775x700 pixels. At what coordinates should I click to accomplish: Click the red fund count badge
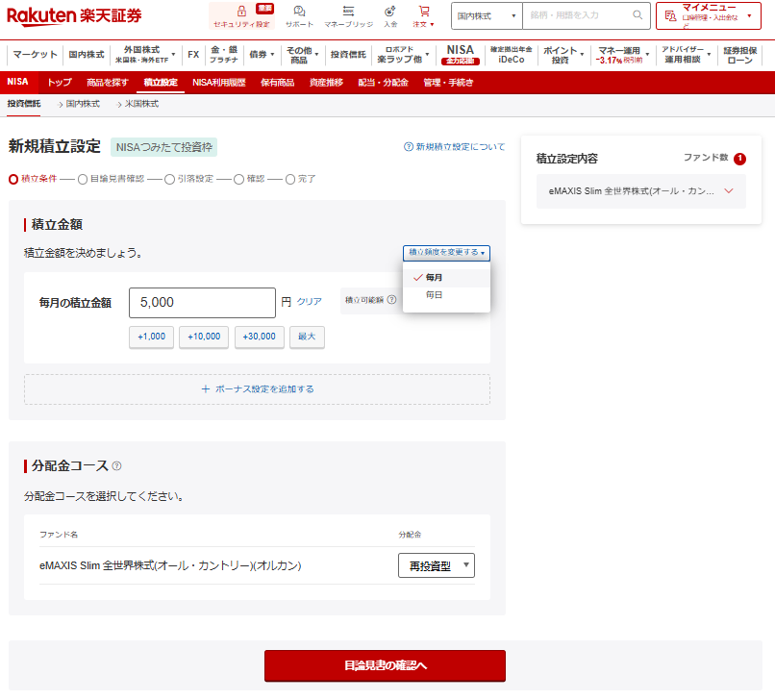pyautogui.click(x=739, y=159)
